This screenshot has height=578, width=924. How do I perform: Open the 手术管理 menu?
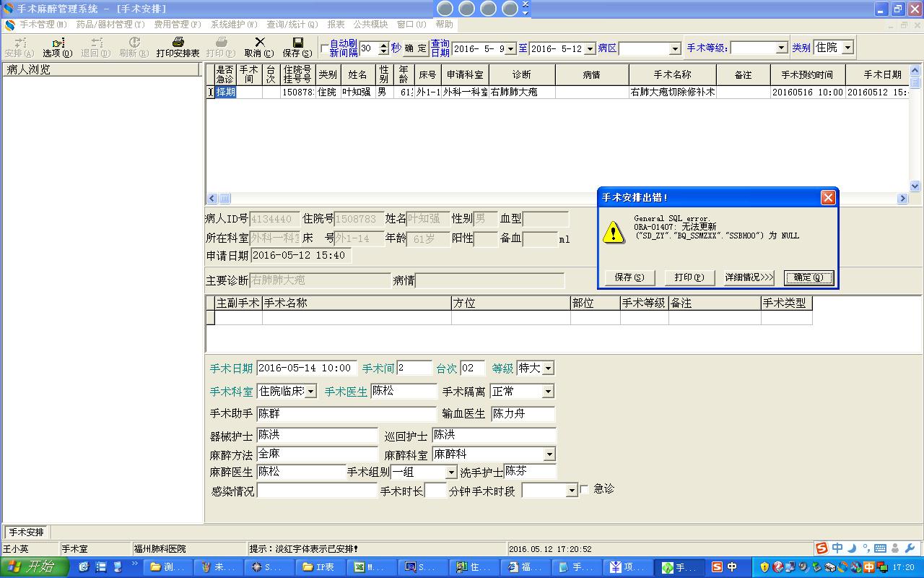point(43,25)
